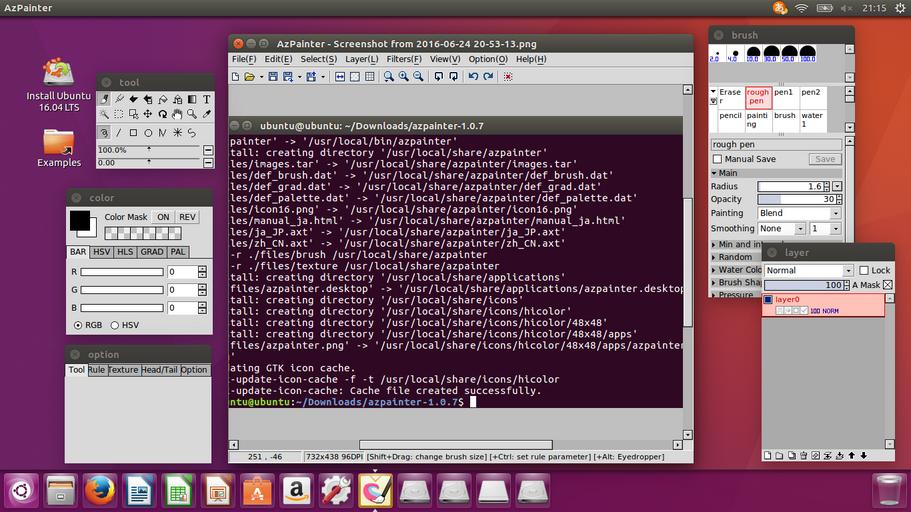Choose the straight line draw shape
This screenshot has width=911, height=512.
pyautogui.click(x=119, y=133)
